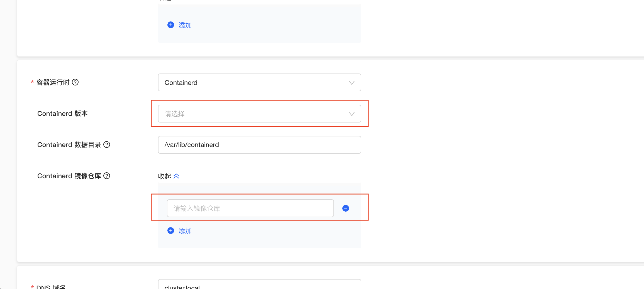This screenshot has width=644, height=289.
Task: Click help icon beside Containerd 数据目录
Action: click(107, 144)
